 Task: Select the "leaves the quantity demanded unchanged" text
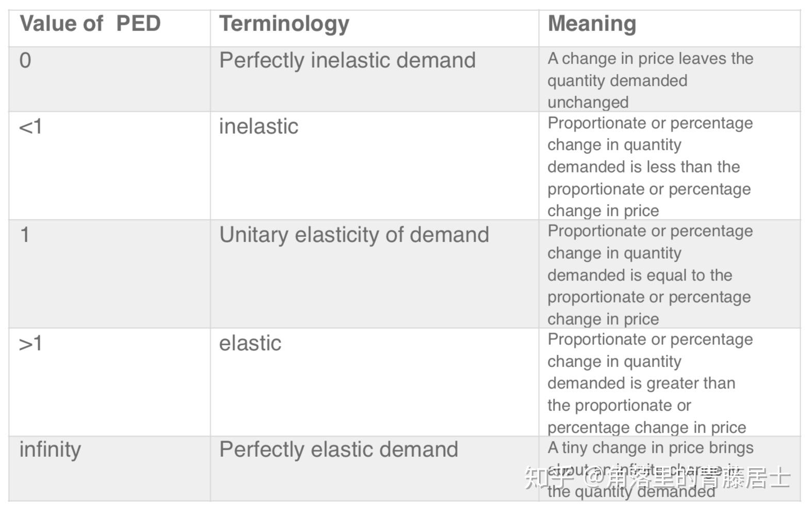click(650, 80)
